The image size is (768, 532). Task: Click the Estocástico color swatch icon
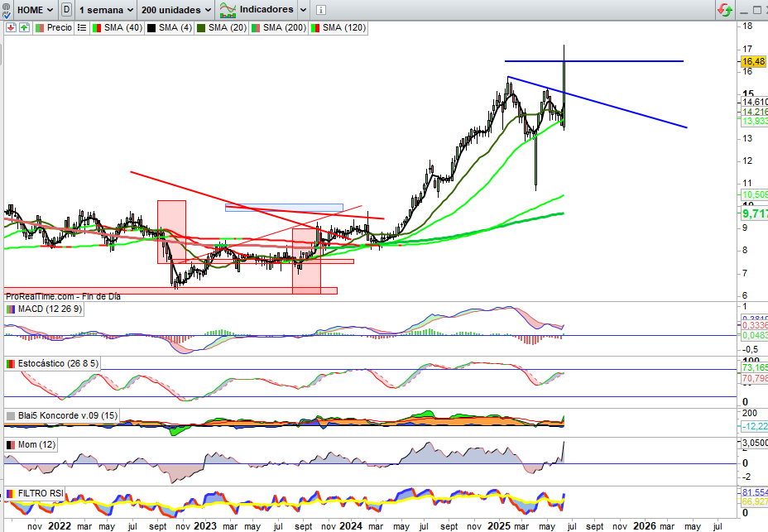10,363
